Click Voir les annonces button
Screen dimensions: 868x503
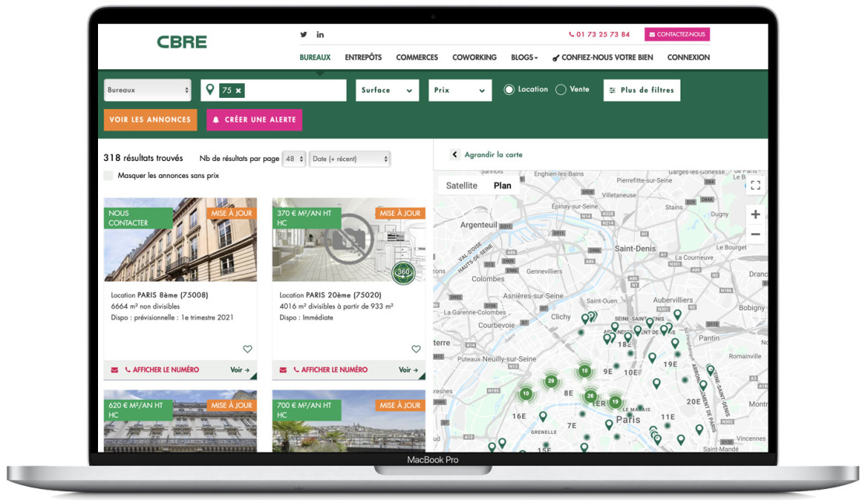coord(150,120)
